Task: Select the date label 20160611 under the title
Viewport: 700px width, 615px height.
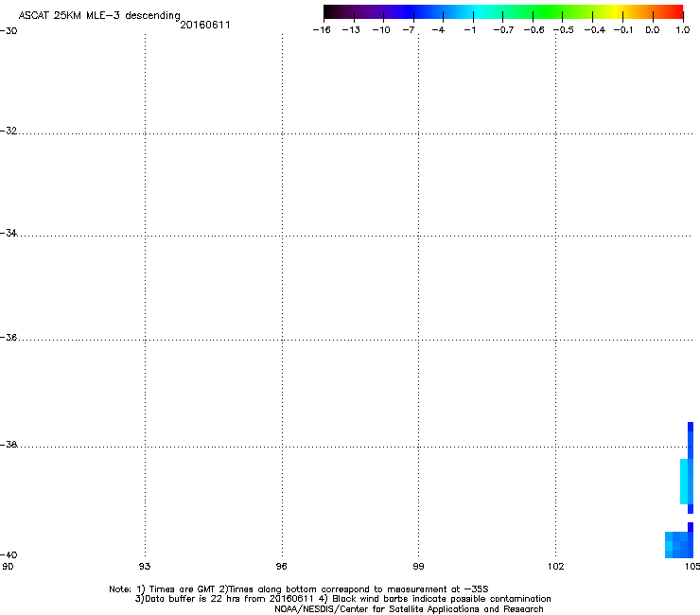Action: pos(205,25)
